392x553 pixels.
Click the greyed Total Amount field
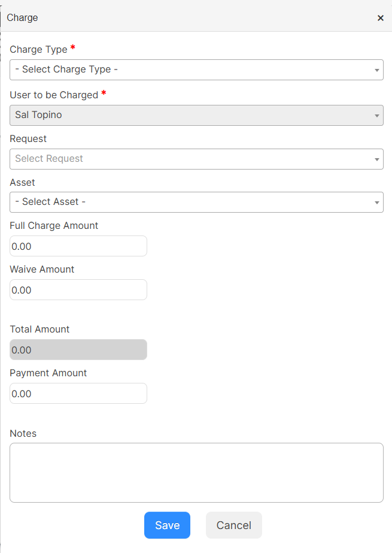coord(78,350)
